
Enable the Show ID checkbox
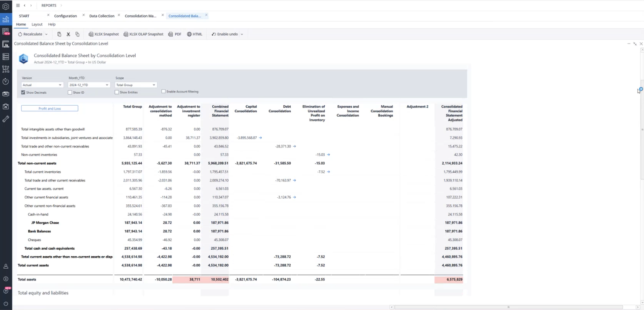click(x=70, y=92)
